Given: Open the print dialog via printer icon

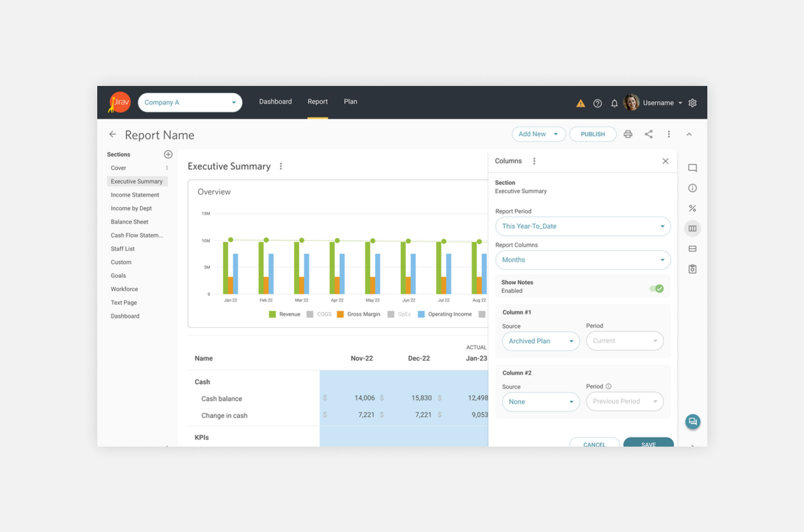Looking at the screenshot, I should click(628, 134).
